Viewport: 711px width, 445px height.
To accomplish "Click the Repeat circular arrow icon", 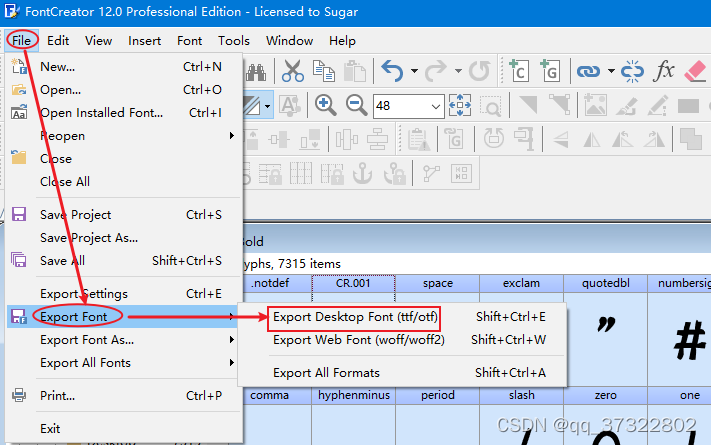I will tap(479, 71).
